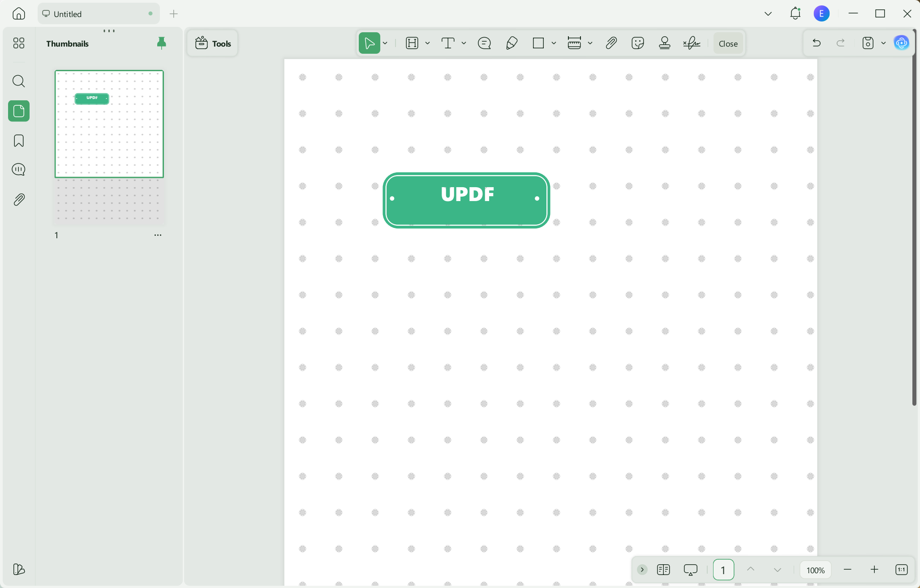Activate the Select cursor tool
920x588 pixels.
[x=370, y=43]
